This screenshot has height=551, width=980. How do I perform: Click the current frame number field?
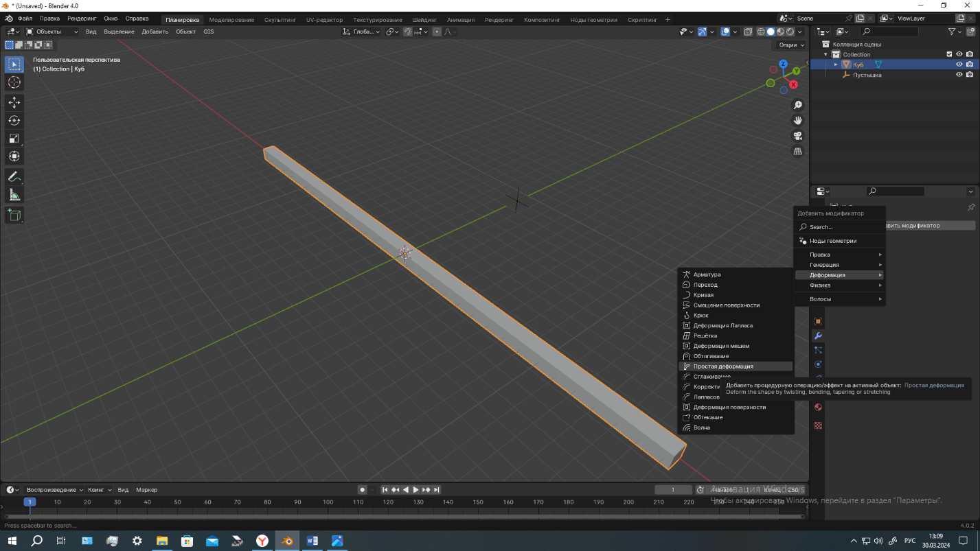pyautogui.click(x=672, y=489)
